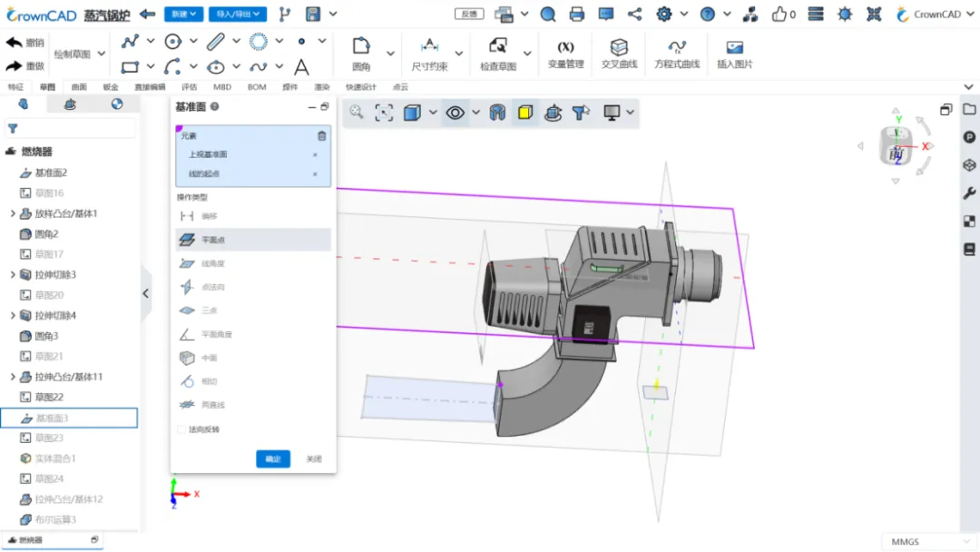
Task: Click the 确定 confirm button
Action: (273, 458)
